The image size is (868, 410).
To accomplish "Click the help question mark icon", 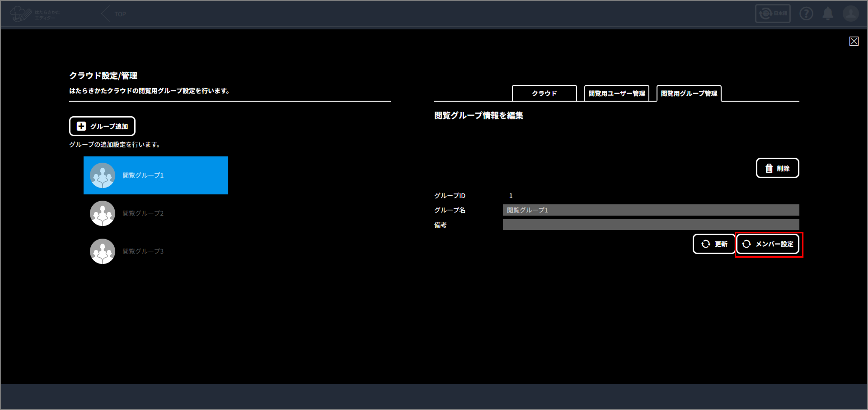I will tap(806, 14).
